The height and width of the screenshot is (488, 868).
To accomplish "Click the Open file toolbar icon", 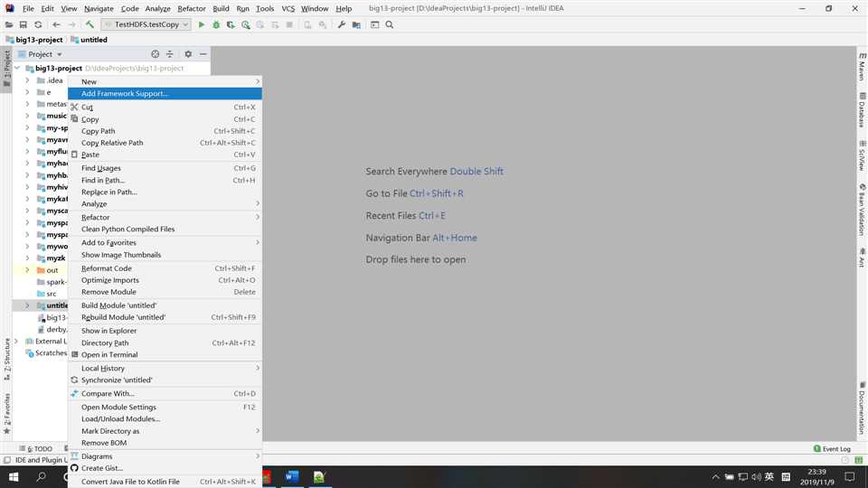I will (x=8, y=24).
